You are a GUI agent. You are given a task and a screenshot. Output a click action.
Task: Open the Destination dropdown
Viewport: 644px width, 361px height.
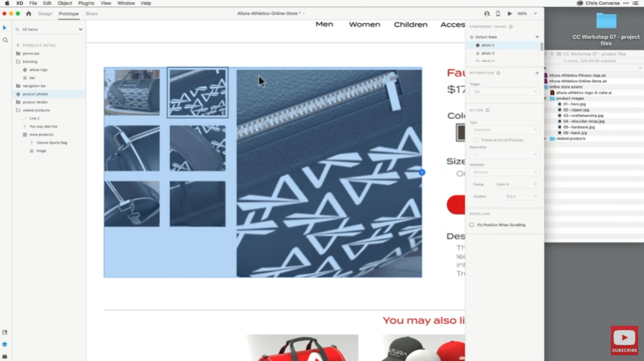pyautogui.click(x=504, y=155)
